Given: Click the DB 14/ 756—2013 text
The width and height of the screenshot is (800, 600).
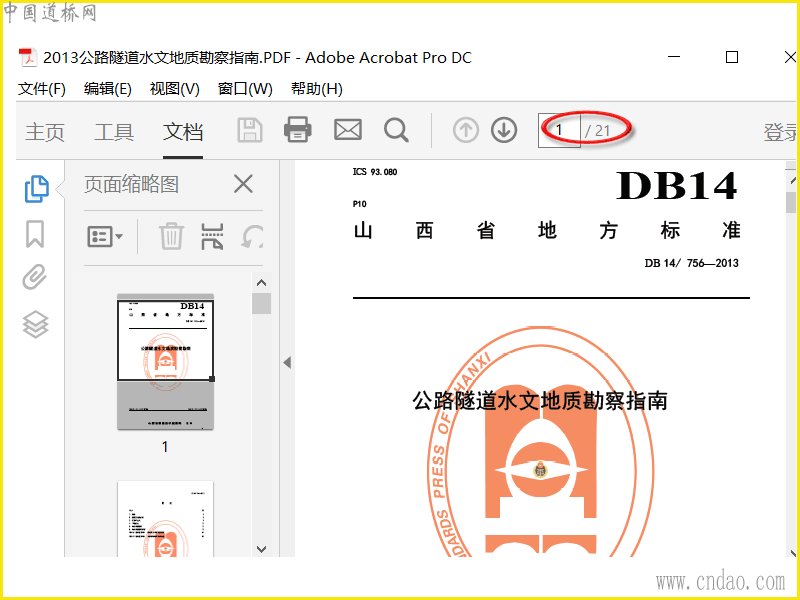Looking at the screenshot, I should [691, 263].
